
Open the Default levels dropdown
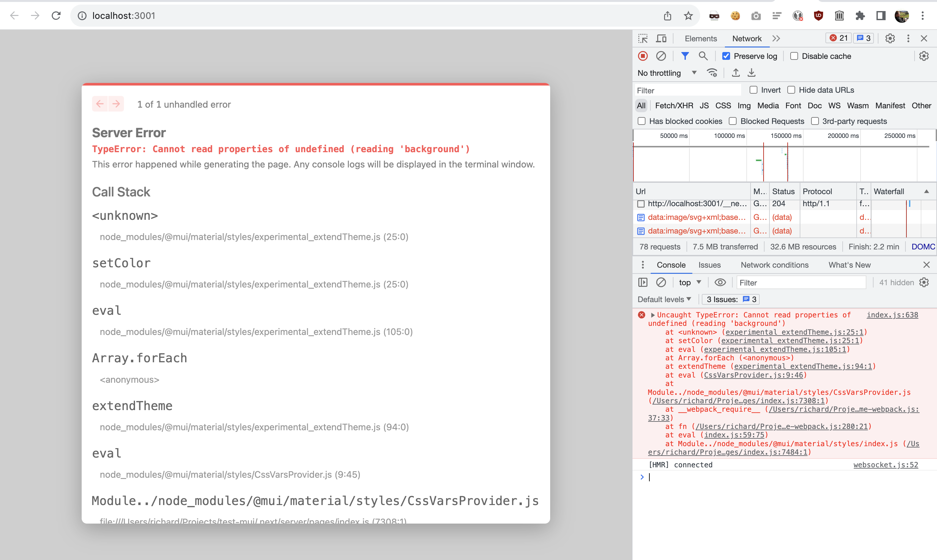pyautogui.click(x=664, y=299)
